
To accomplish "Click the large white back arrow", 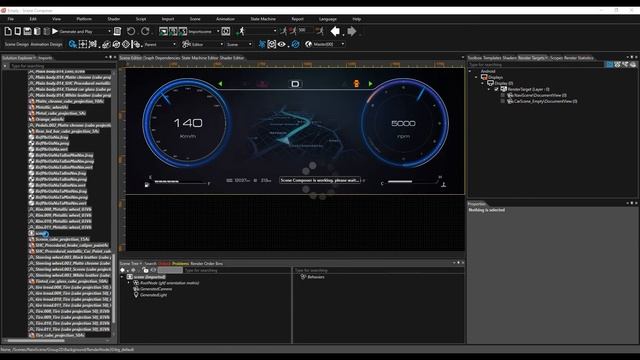I will point(336,31).
